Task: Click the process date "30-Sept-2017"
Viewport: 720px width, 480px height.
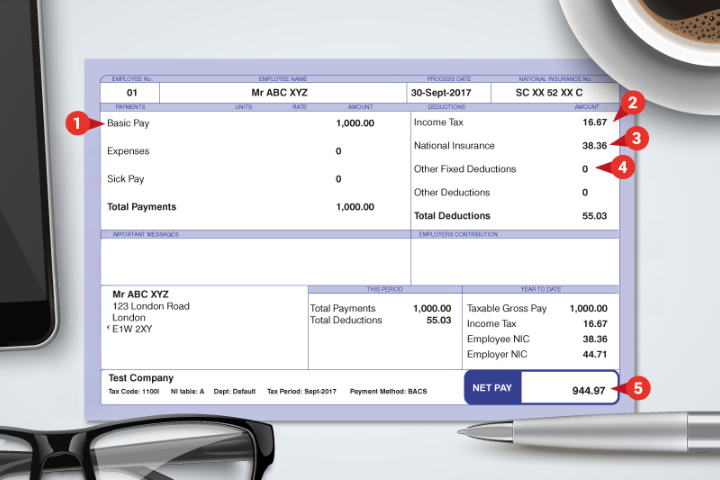Action: 441,93
